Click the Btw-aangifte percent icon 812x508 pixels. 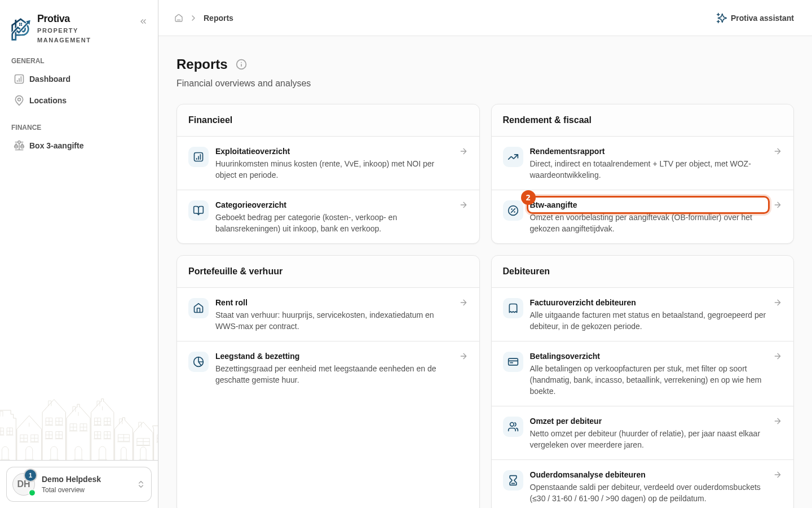[513, 211]
